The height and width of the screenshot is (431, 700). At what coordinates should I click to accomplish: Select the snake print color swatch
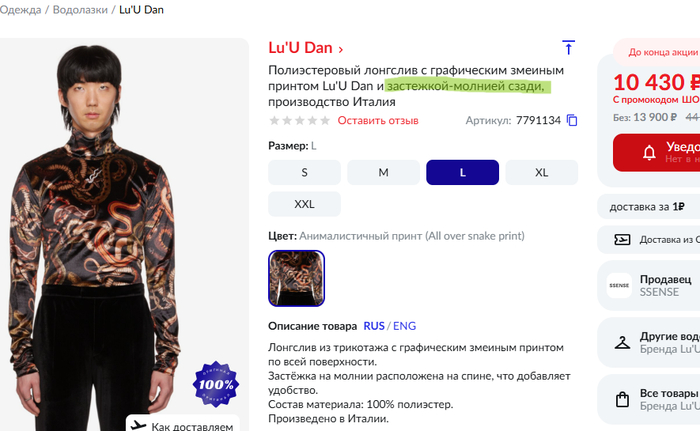click(x=296, y=278)
